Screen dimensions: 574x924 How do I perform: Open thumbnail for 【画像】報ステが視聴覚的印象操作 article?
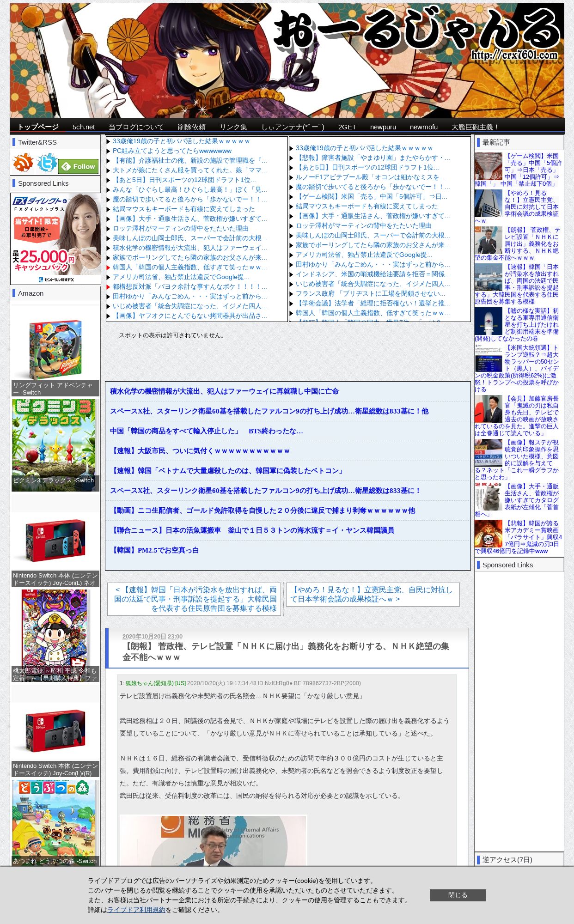(x=489, y=453)
